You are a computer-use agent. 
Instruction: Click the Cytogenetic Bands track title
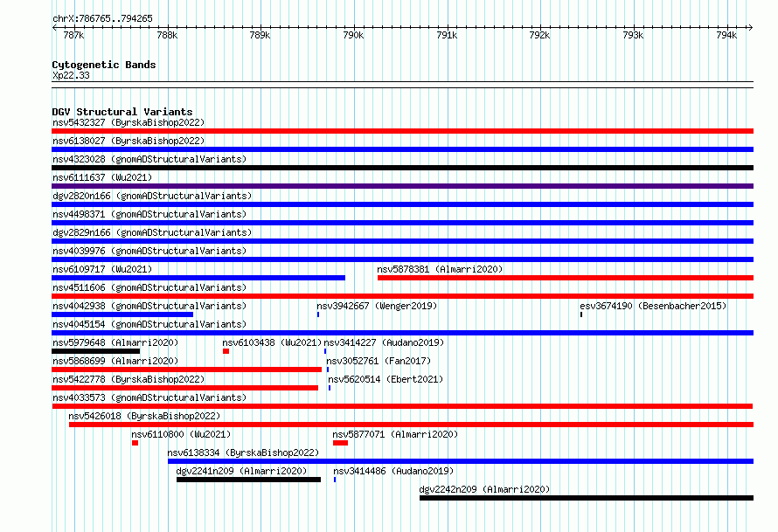(104, 65)
